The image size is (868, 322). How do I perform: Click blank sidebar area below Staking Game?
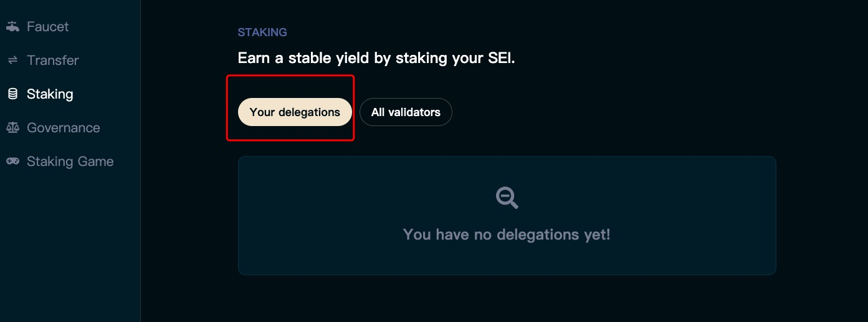(x=69, y=250)
